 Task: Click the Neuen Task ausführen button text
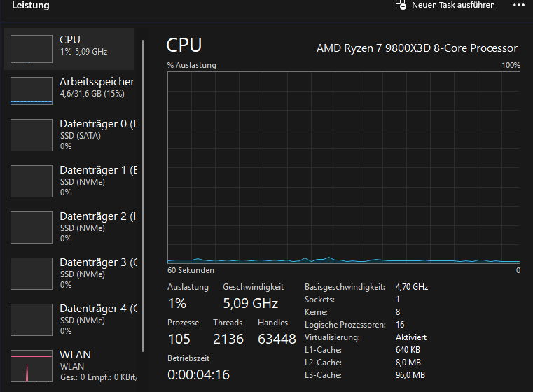point(453,5)
